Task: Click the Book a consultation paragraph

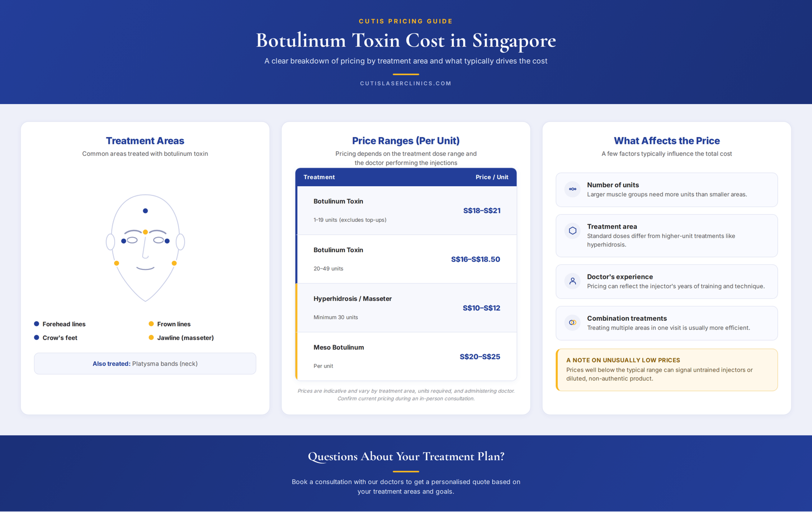Action: tap(406, 487)
